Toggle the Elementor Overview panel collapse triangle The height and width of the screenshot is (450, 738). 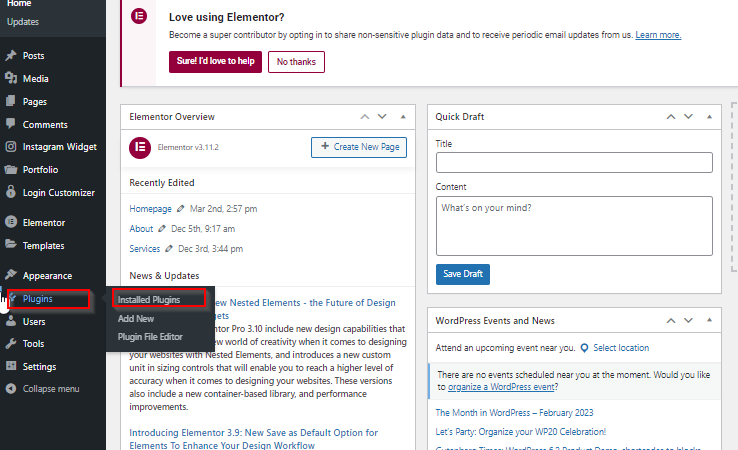(x=403, y=117)
